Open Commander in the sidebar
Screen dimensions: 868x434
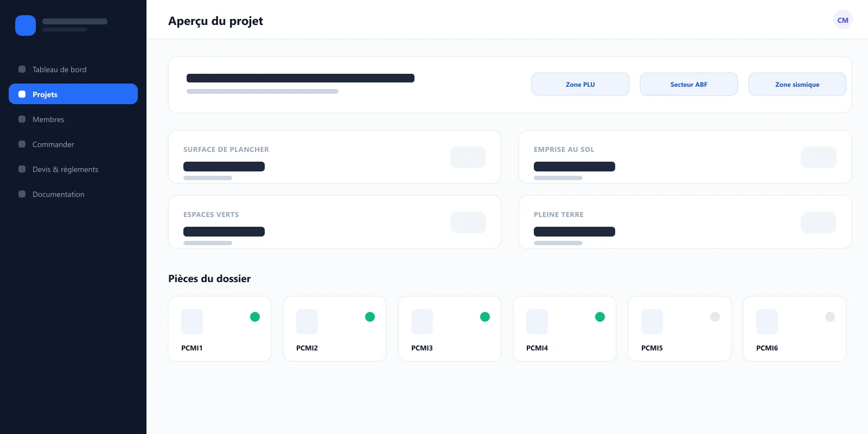click(x=73, y=144)
